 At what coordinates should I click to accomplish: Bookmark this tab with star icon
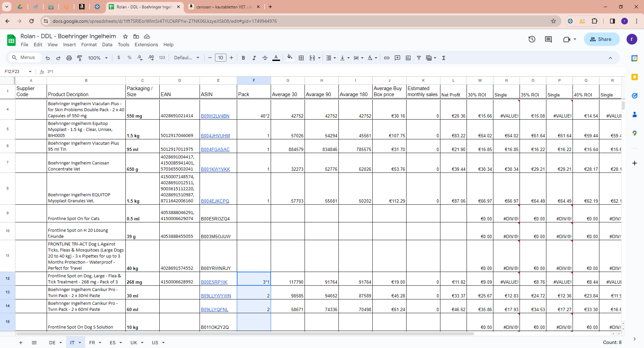553,21
